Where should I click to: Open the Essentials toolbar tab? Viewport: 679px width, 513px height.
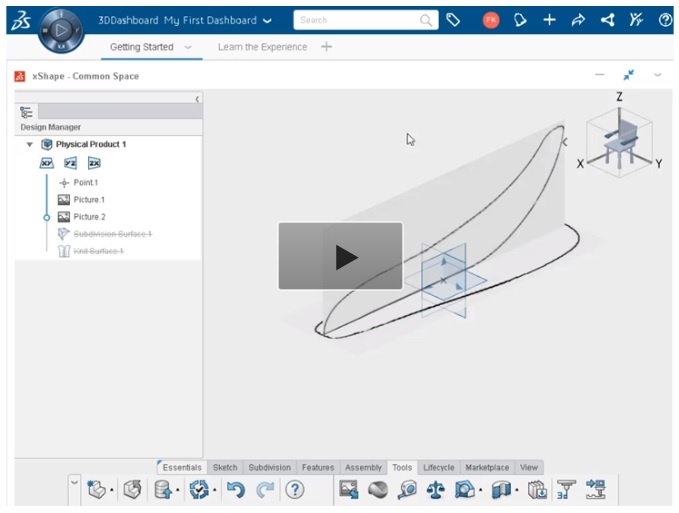182,468
